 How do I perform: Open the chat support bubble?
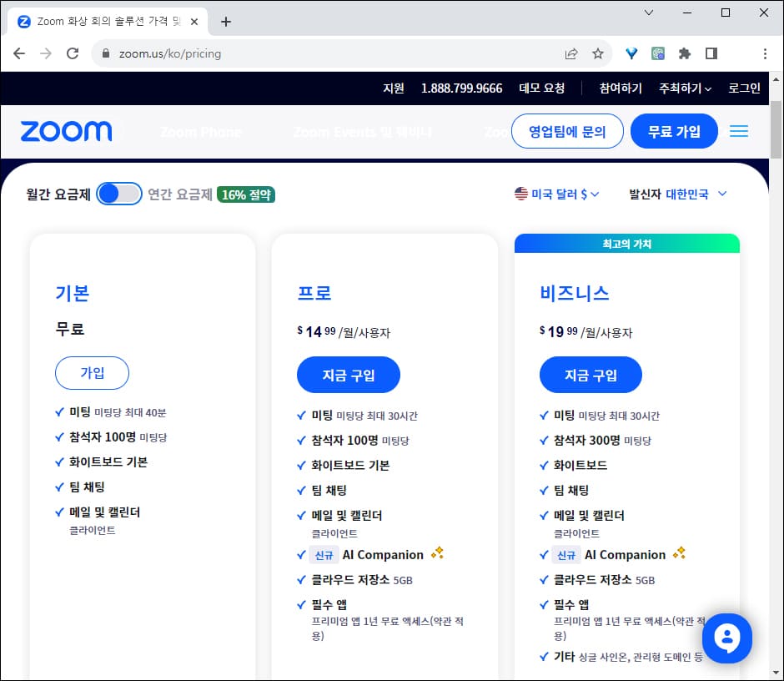(x=726, y=638)
